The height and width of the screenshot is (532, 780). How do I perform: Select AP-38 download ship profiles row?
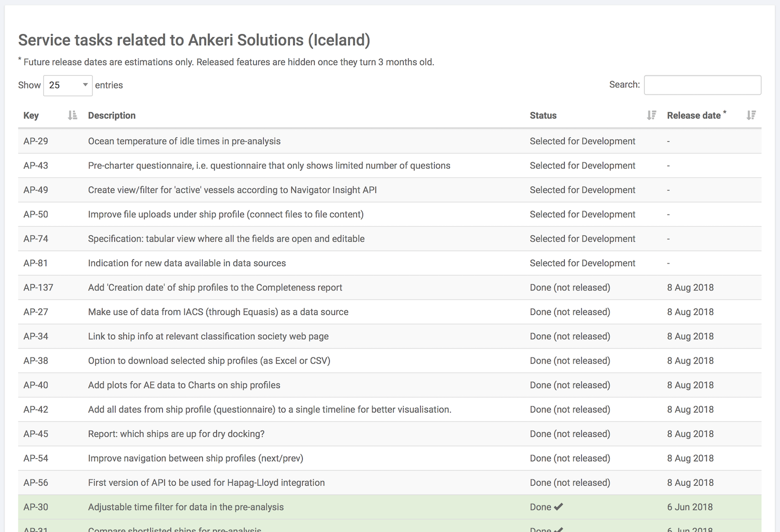[209, 361]
